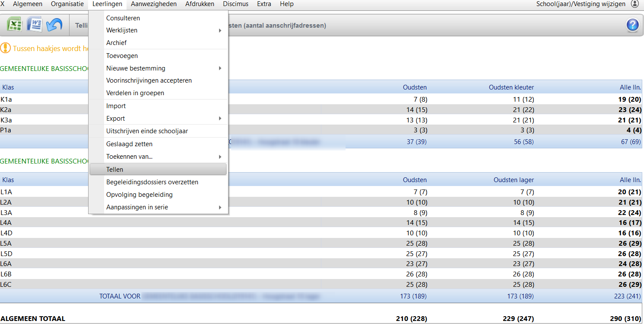
Task: Click value 223 (241) in totals row
Action: [628, 296]
